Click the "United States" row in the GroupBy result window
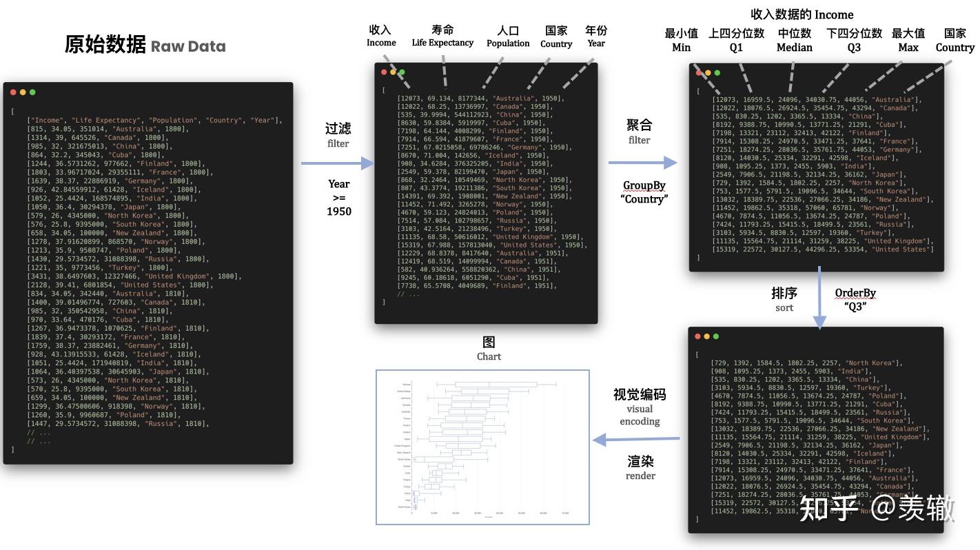 pos(823,249)
